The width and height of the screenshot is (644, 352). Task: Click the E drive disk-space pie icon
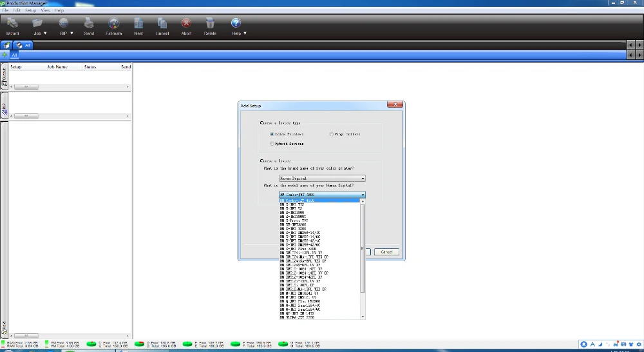tap(187, 344)
